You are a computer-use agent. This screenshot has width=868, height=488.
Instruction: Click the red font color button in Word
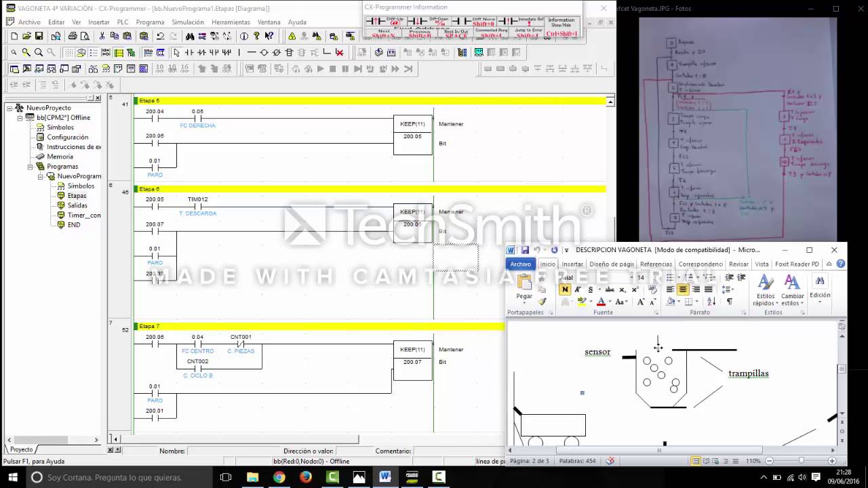tap(601, 302)
